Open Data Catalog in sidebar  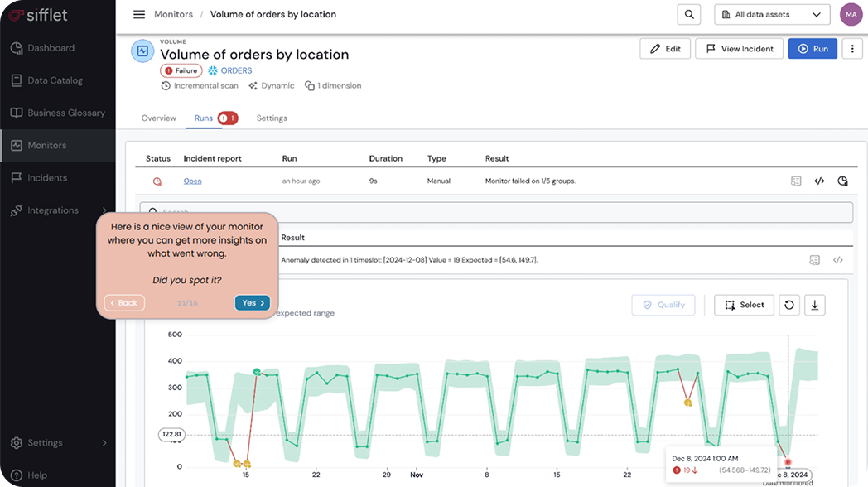pyautogui.click(x=47, y=80)
